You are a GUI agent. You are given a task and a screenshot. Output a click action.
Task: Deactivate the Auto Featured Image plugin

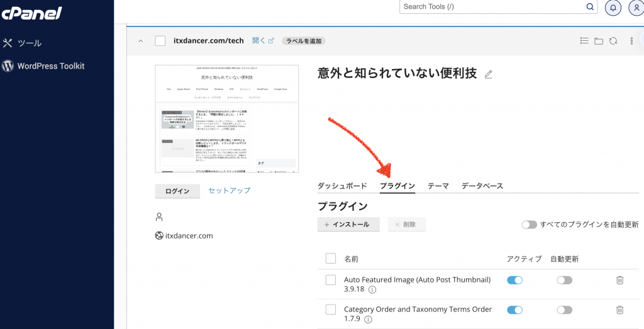514,280
